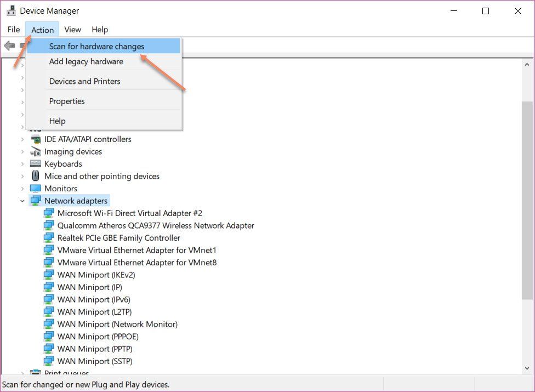Open Devices and Printers from Action menu

(x=84, y=81)
